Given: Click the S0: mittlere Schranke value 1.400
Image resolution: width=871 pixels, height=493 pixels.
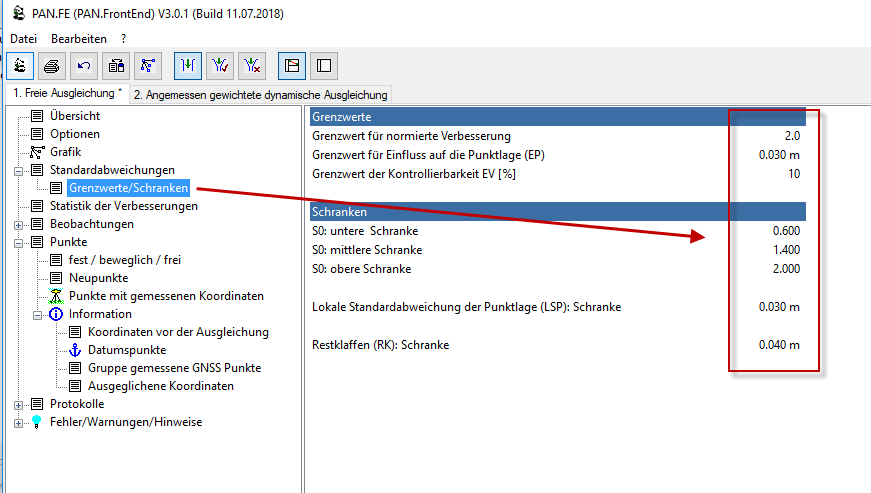Looking at the screenshot, I should (784, 250).
